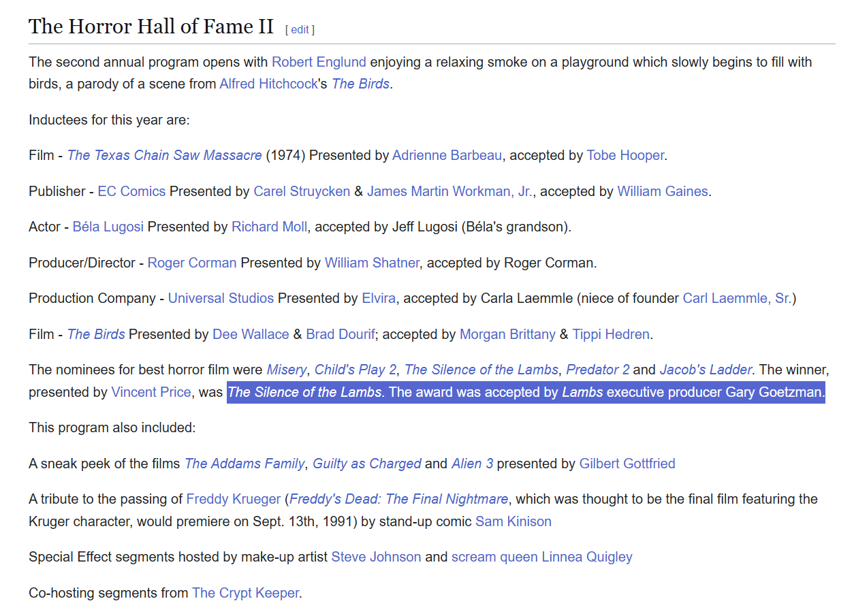Open the edit link beside the section heading
This screenshot has width=854, height=616.
pyautogui.click(x=300, y=29)
